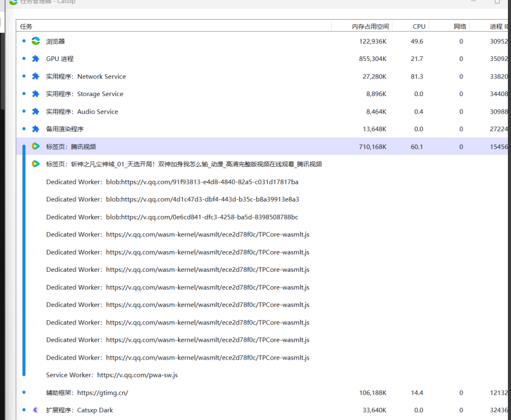Click the Catsxp Dark extension moon icon

pyautogui.click(x=36, y=410)
